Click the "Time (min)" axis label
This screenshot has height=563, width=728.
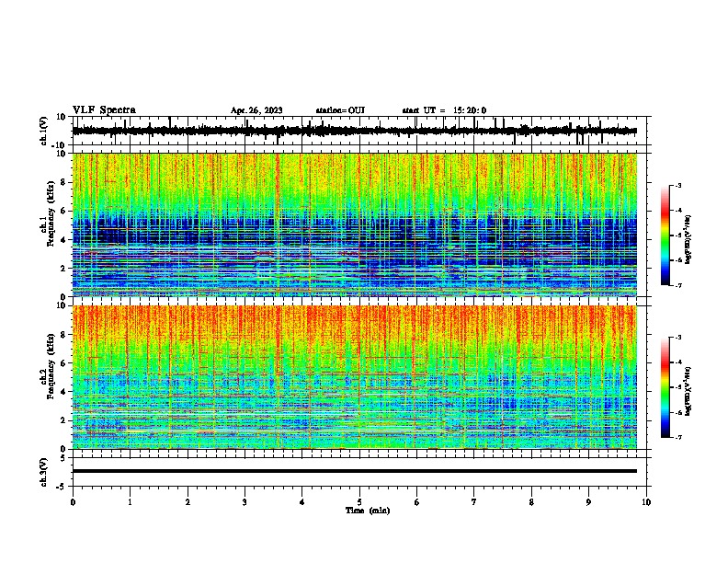click(x=368, y=511)
